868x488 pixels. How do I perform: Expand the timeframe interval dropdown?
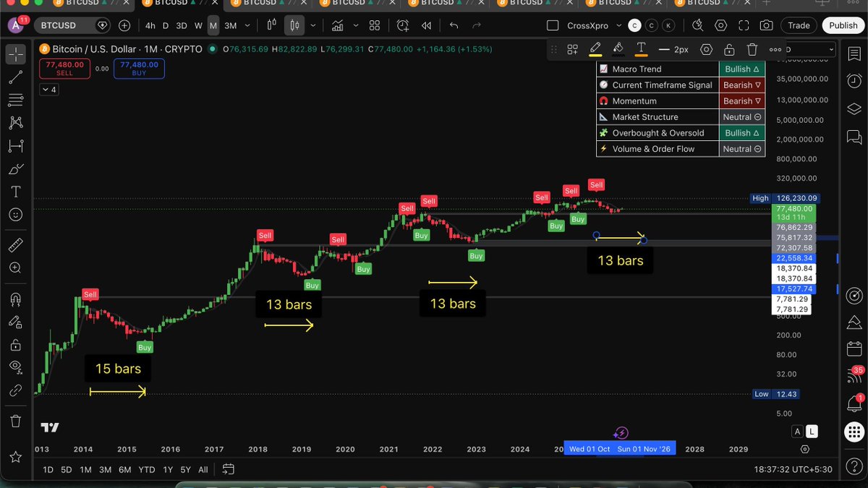coord(248,25)
